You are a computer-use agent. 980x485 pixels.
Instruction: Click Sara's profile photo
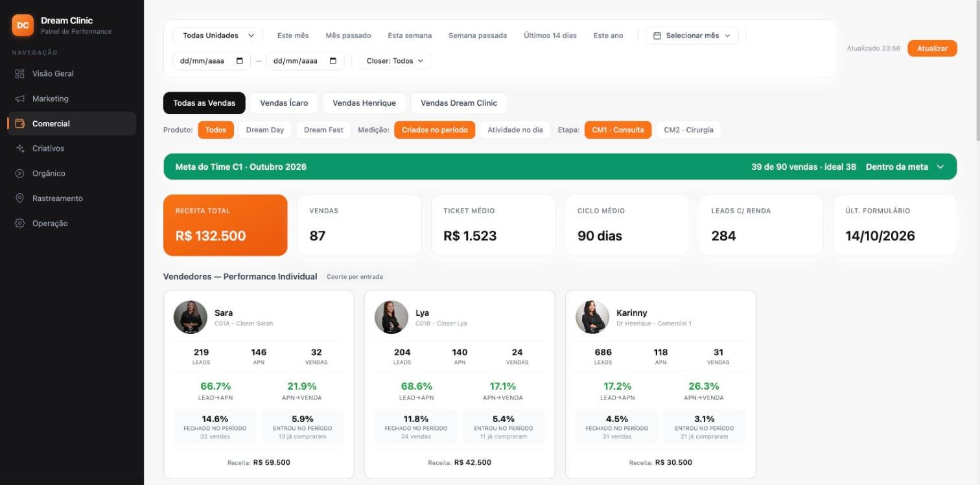pos(191,317)
